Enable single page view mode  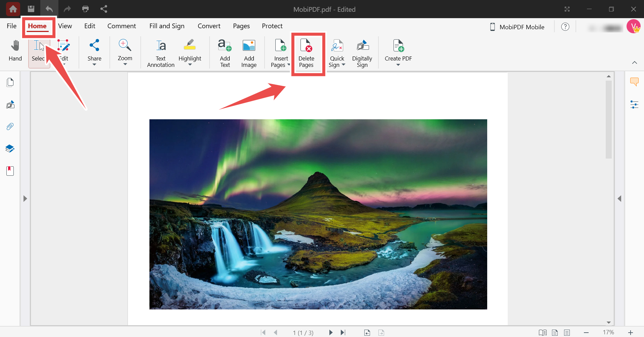click(555, 332)
